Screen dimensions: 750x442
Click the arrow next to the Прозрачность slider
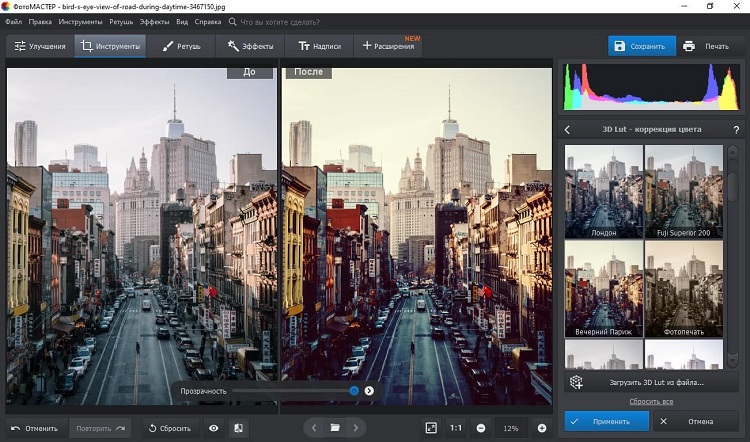pyautogui.click(x=369, y=391)
